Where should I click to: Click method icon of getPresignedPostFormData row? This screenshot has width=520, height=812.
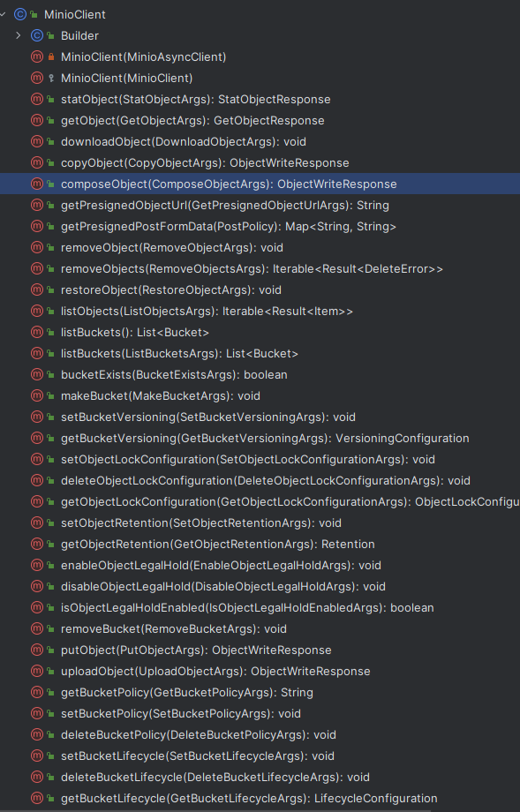37,226
